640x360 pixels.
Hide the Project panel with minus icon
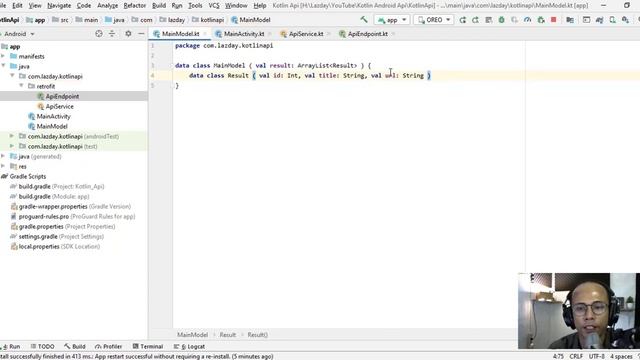(x=141, y=34)
